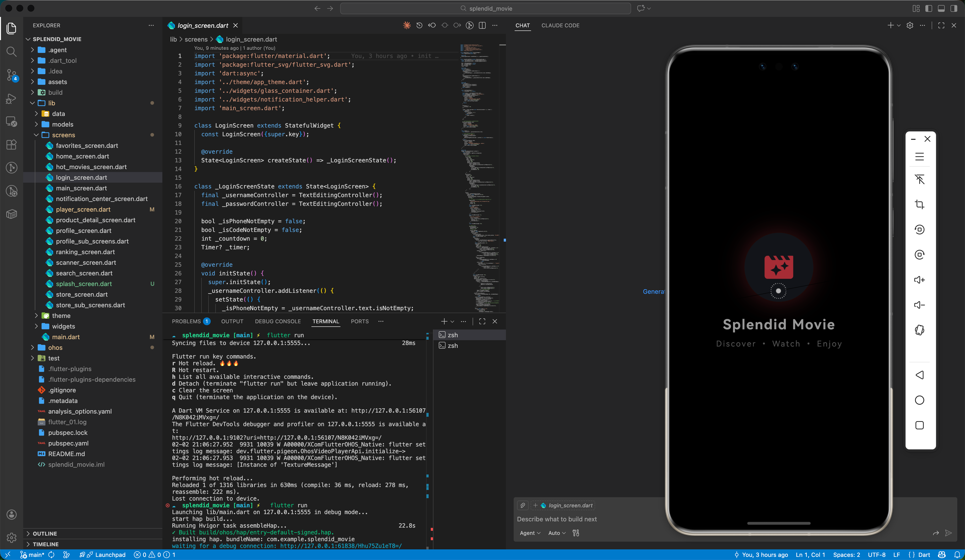This screenshot has height=560, width=965.
Task: Toggle the bottom panel layout button
Action: [x=941, y=8]
